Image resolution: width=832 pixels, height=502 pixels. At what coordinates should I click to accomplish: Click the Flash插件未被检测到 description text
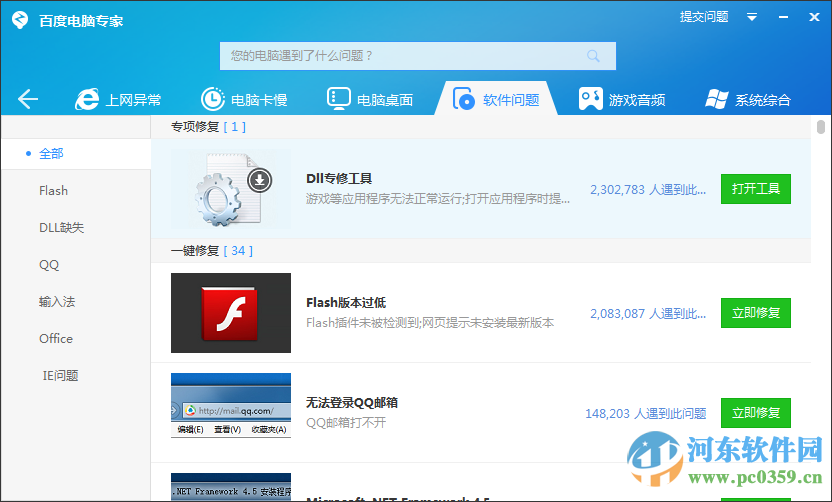click(x=430, y=323)
